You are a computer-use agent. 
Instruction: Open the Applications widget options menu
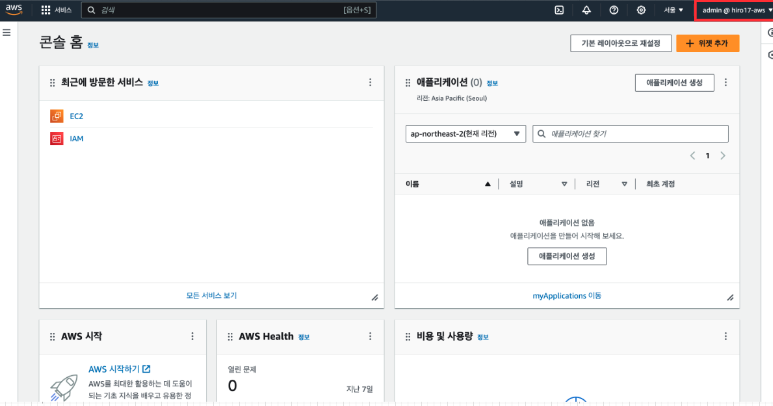(x=726, y=82)
